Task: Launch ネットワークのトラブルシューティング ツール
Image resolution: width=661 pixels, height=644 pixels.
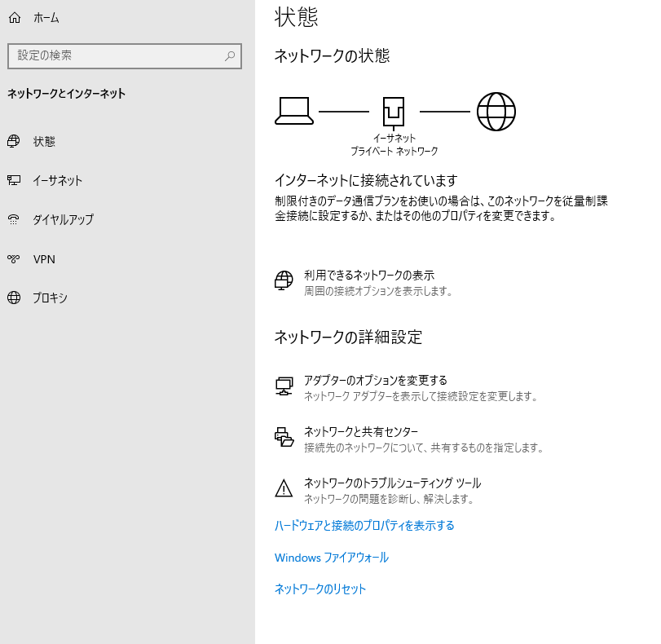Action: pyautogui.click(x=393, y=483)
